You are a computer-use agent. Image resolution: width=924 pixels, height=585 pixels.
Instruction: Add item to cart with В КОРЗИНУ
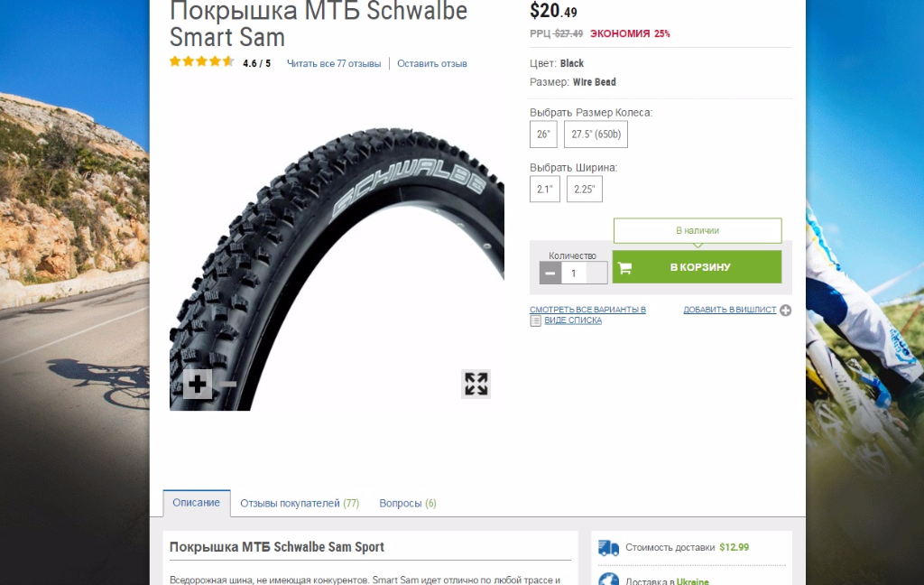[x=698, y=267]
